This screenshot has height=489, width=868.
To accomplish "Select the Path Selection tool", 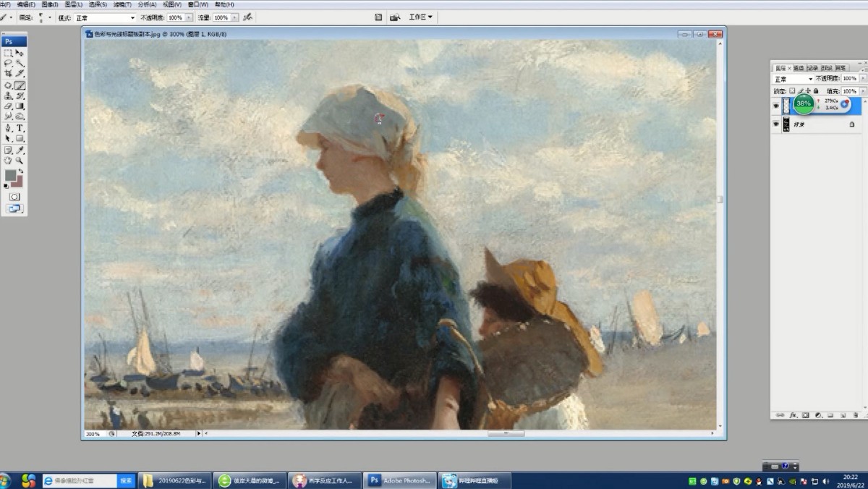I will point(8,138).
